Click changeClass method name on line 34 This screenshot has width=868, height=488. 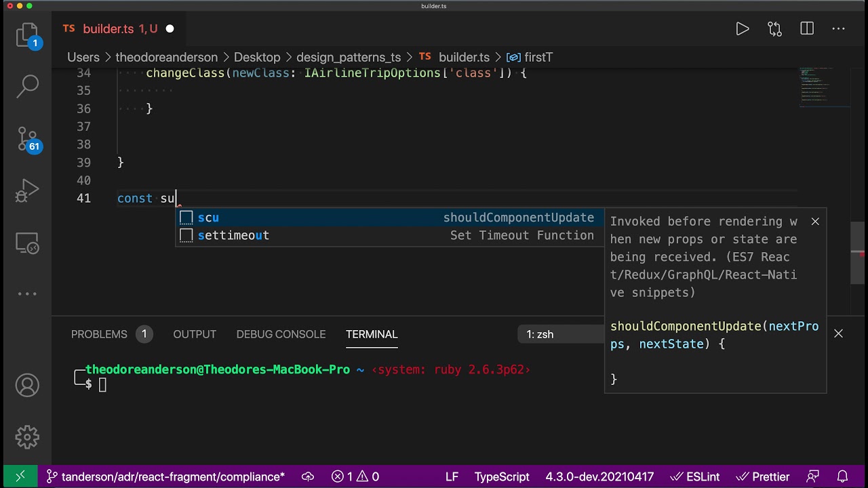point(185,73)
